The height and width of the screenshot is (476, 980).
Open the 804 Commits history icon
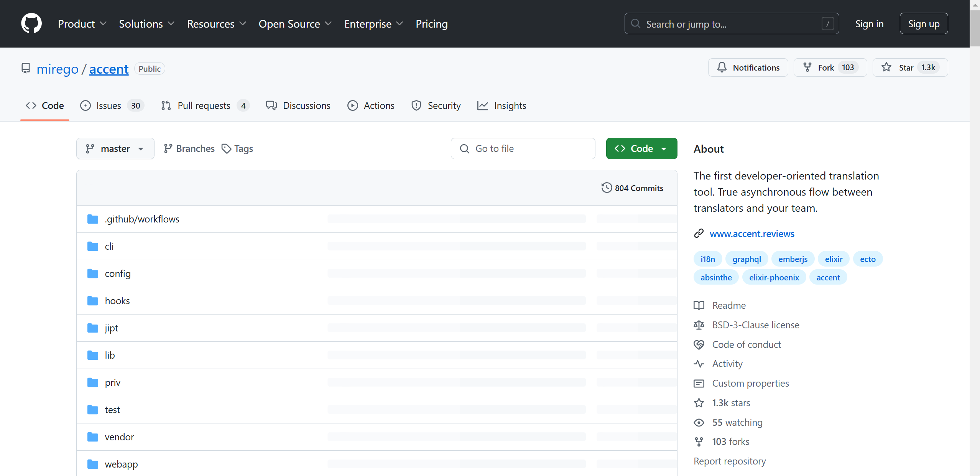(607, 188)
